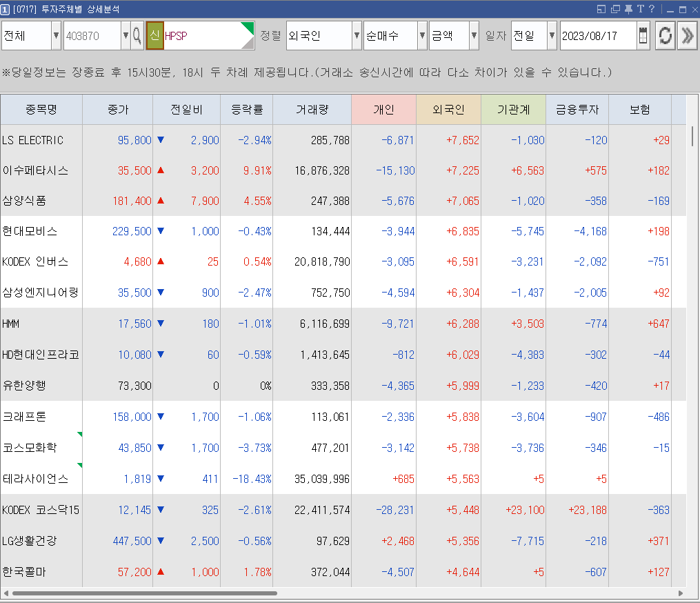Viewport: 700px width, 603px height.
Task: Open the 외국인 investor sort dropdown
Action: (x=357, y=35)
